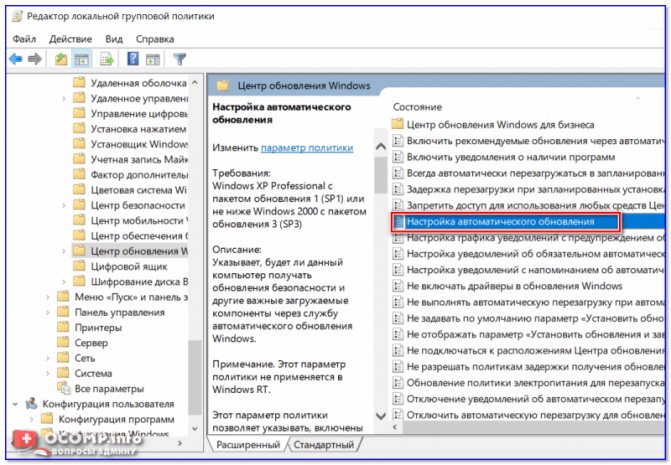
Task: Collapse the Конфигурация пользователя node
Action: [x=16, y=403]
